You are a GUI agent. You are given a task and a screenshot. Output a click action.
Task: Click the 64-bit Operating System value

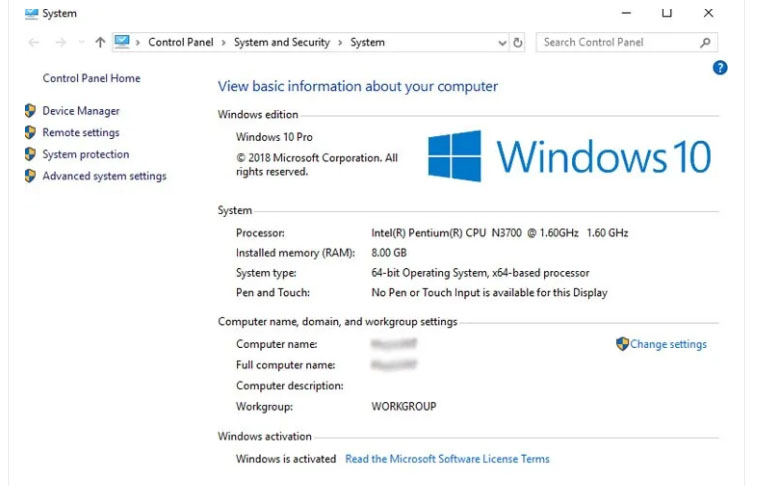(x=480, y=273)
